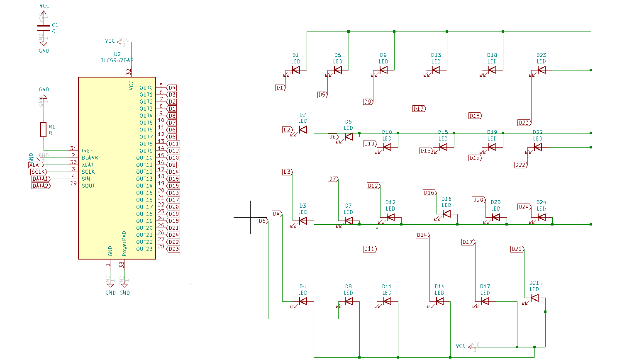Select the D4 label attached to OUT0 pin

click(172, 88)
